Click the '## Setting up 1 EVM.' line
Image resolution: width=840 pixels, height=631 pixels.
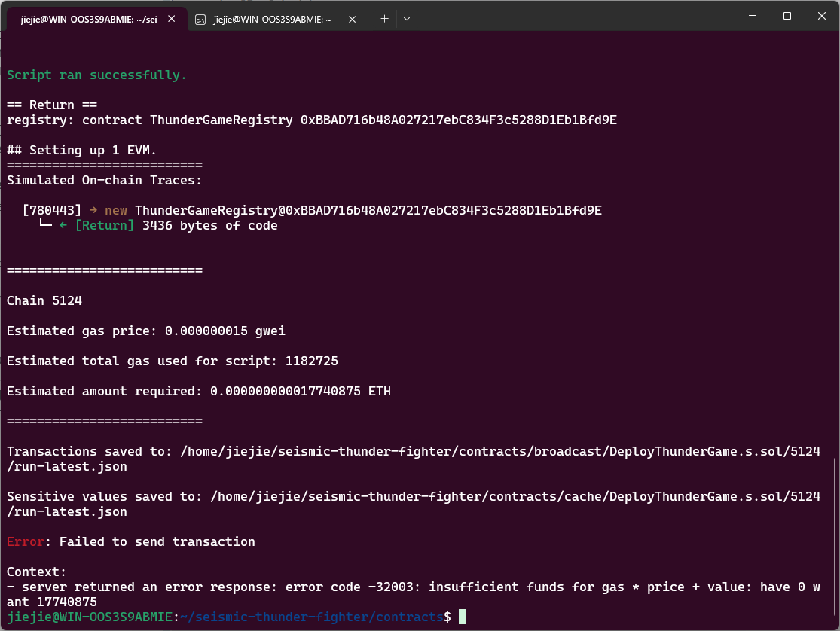point(81,150)
